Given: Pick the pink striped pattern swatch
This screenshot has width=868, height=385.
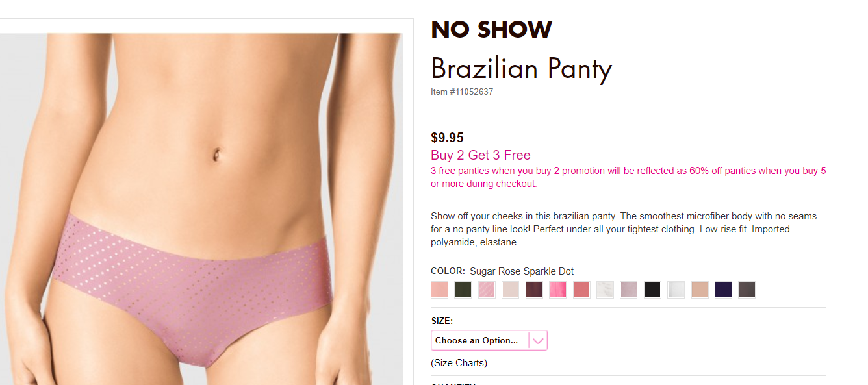Looking at the screenshot, I should click(487, 290).
